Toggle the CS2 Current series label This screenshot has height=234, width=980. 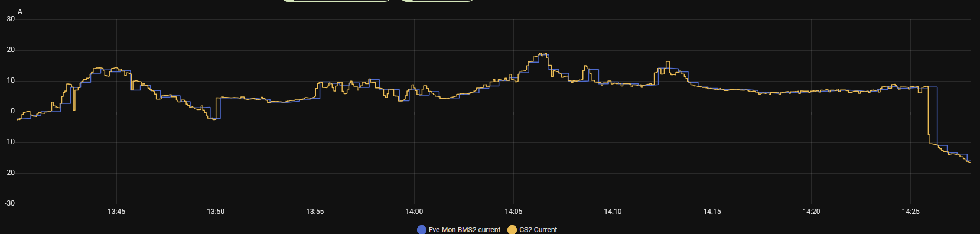pos(538,230)
